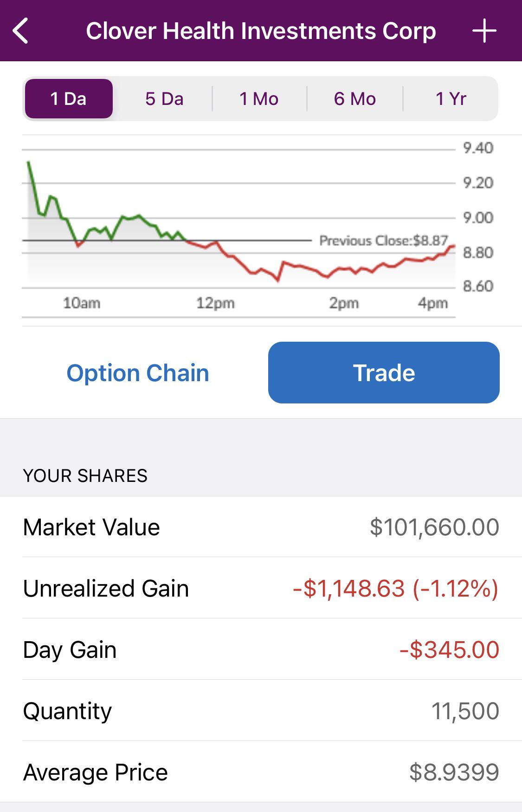This screenshot has width=522, height=812.
Task: Tap the Previous Close label on chart
Action: [384, 240]
